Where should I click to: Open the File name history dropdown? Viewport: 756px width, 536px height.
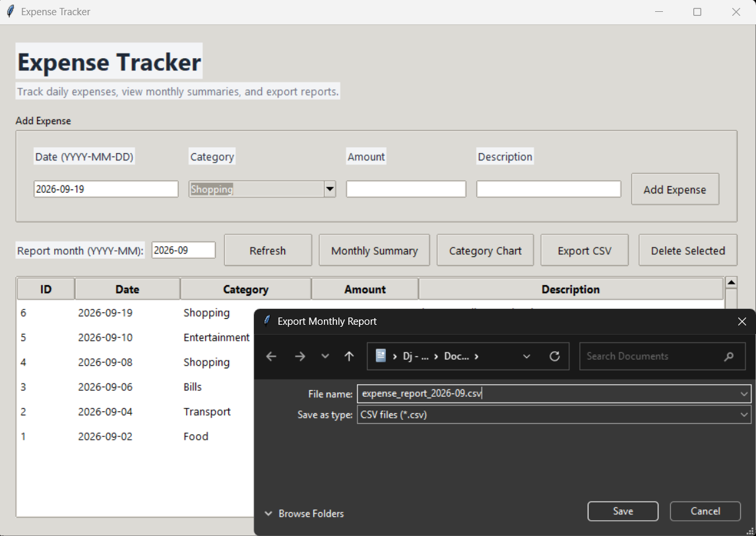(744, 393)
